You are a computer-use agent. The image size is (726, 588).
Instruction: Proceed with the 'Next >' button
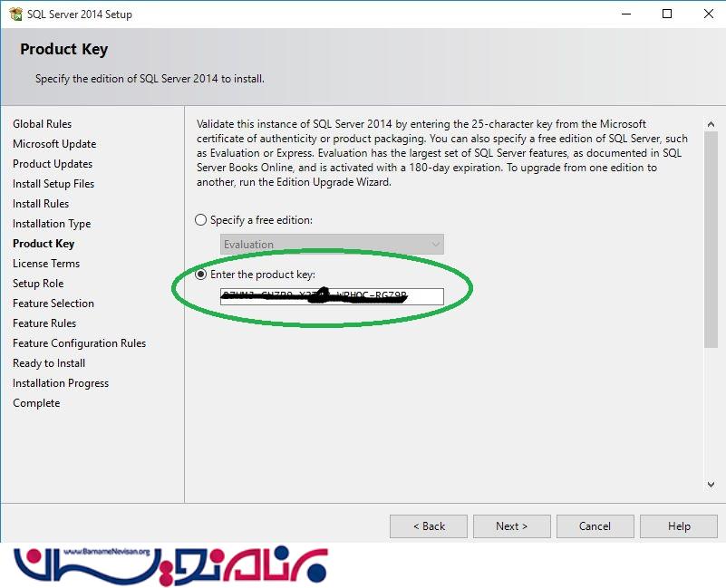pos(512,526)
